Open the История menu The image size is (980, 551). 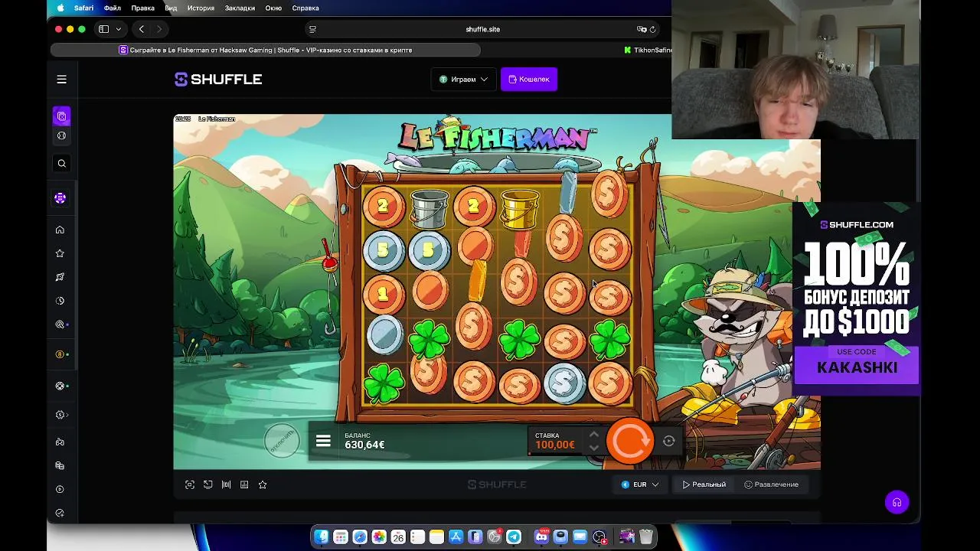coord(201,8)
